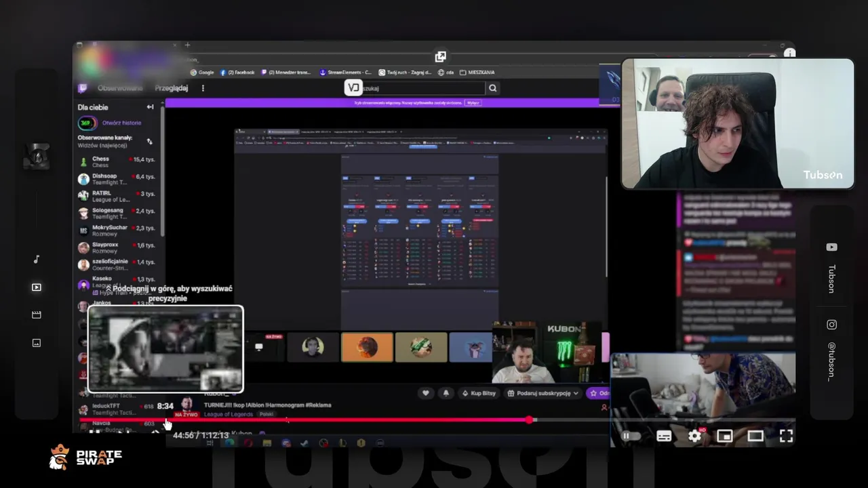
Task: Click the music note icon in left overlay
Action: click(x=37, y=260)
